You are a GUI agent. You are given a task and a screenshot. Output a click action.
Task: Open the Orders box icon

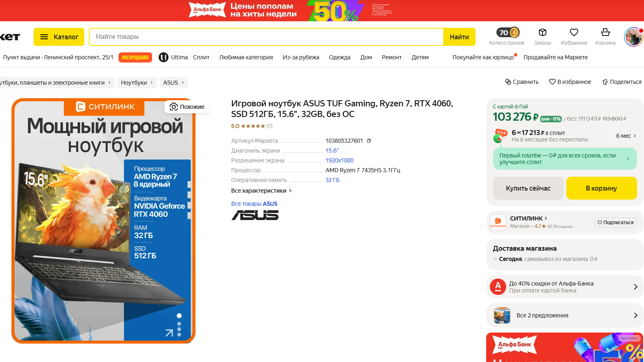[x=542, y=32]
